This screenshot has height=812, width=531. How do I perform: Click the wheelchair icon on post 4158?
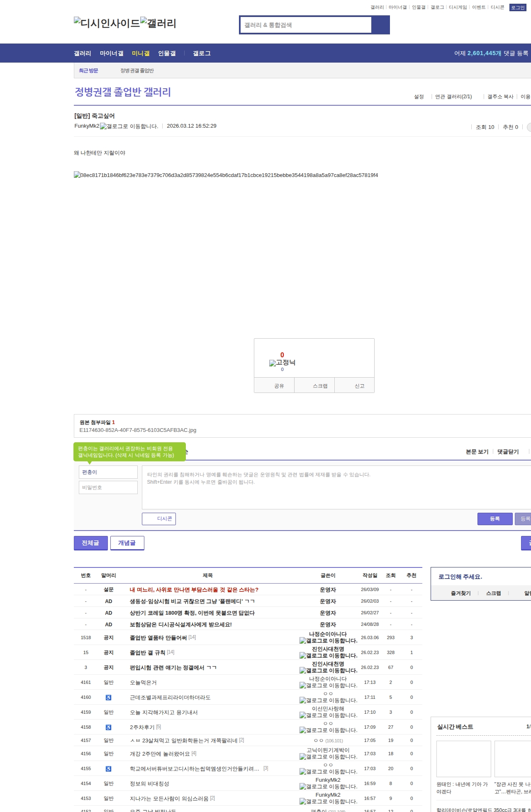point(108,727)
